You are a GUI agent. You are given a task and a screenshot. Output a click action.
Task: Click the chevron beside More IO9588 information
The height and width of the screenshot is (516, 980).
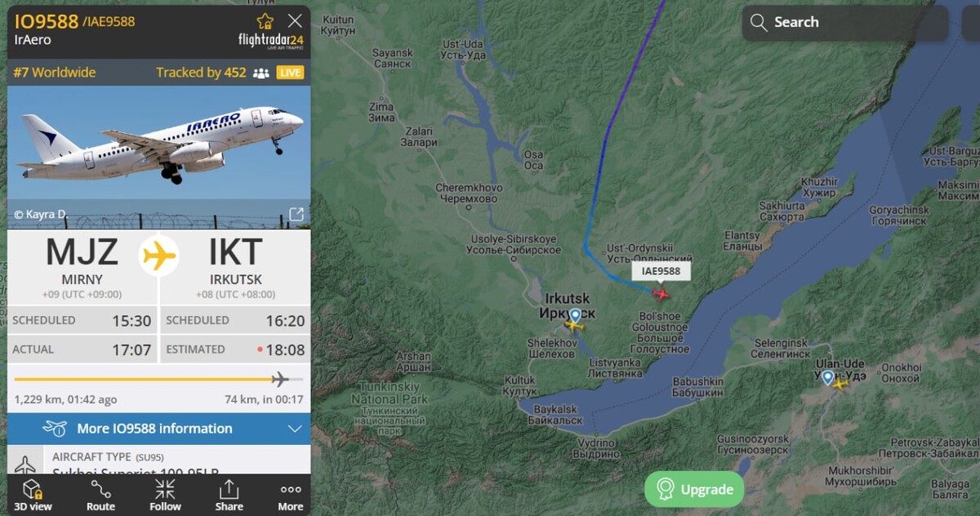295,429
